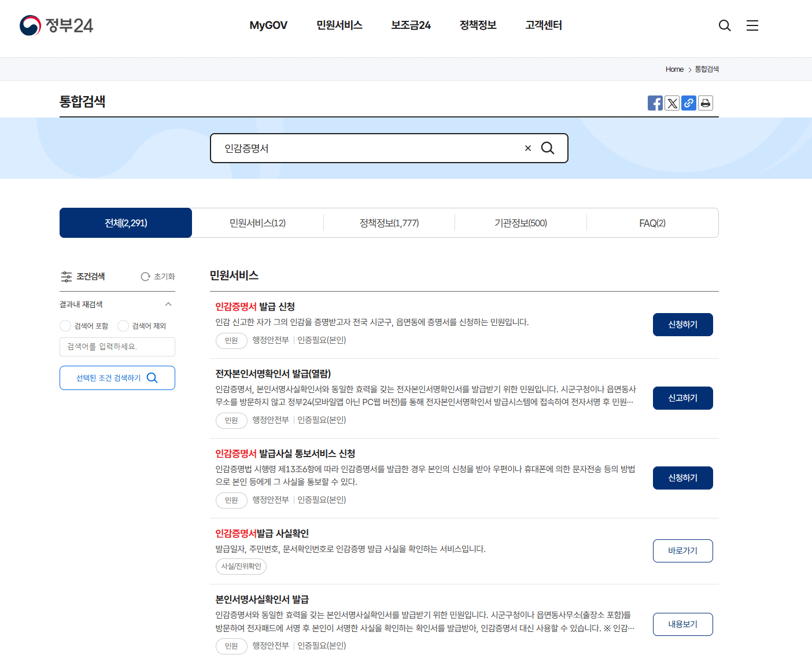
Task: Focus the 검색어를 입력하세요 refine field
Action: pyautogui.click(x=117, y=347)
